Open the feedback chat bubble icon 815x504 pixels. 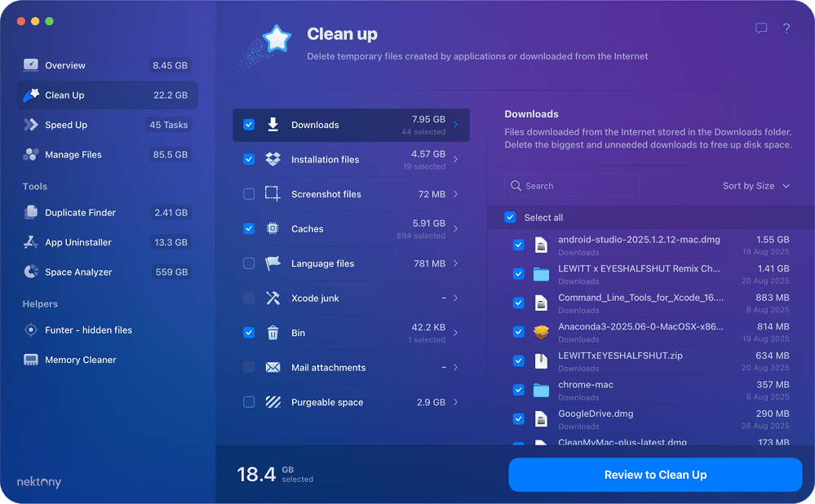[x=761, y=28]
